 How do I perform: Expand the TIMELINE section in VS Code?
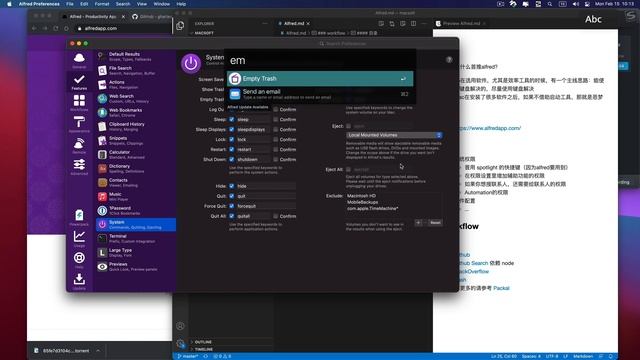click(x=204, y=349)
